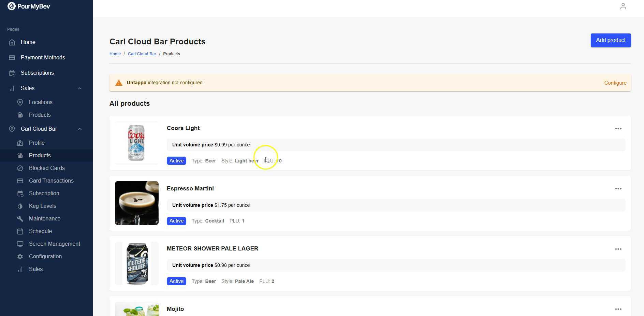
Task: Open the three-dot menu for Espresso Martini
Action: (x=618, y=189)
